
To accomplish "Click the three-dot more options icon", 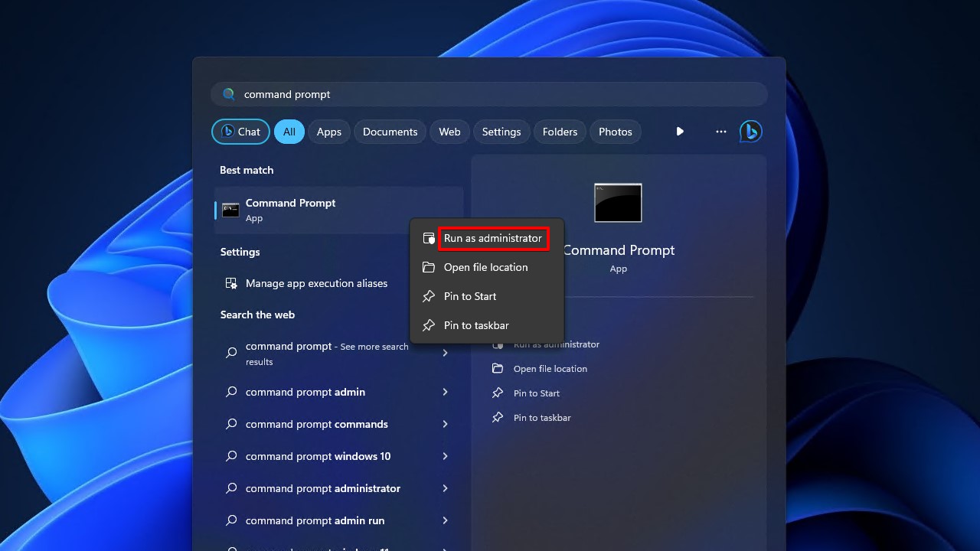I will (x=720, y=132).
